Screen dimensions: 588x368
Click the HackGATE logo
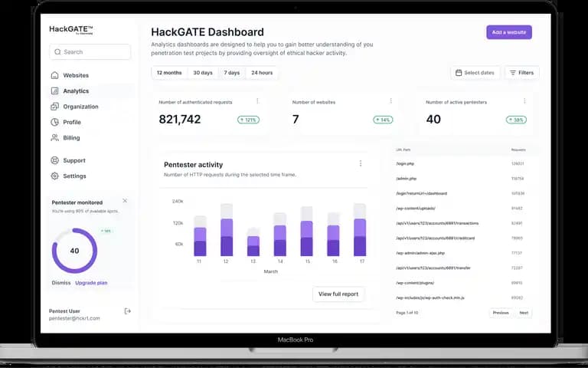(71, 30)
